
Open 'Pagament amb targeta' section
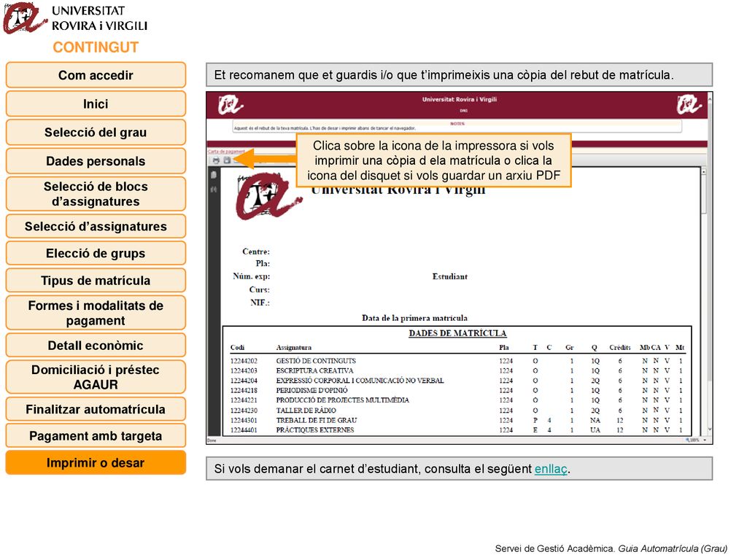[96, 436]
